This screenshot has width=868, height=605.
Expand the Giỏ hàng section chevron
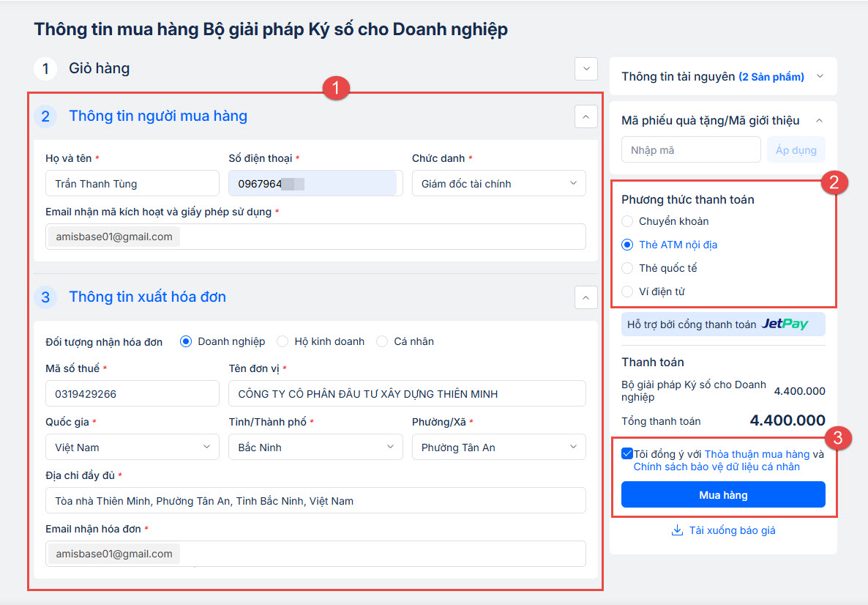(585, 68)
